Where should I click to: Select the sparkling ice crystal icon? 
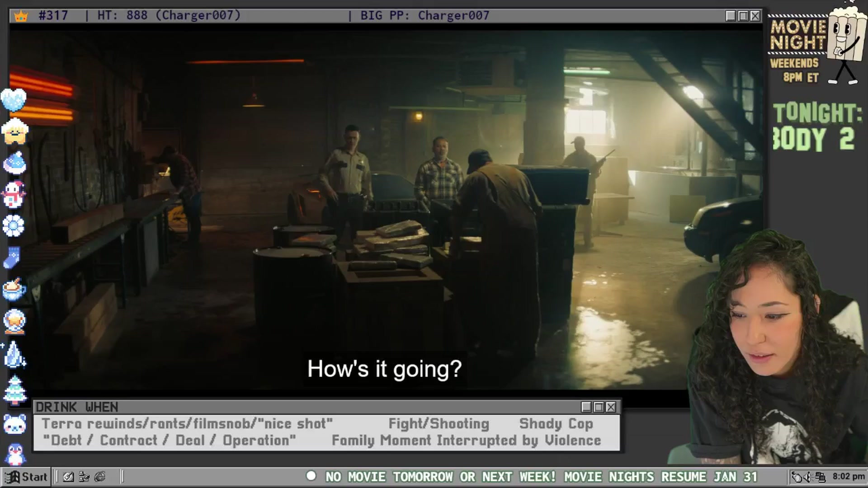tap(14, 353)
